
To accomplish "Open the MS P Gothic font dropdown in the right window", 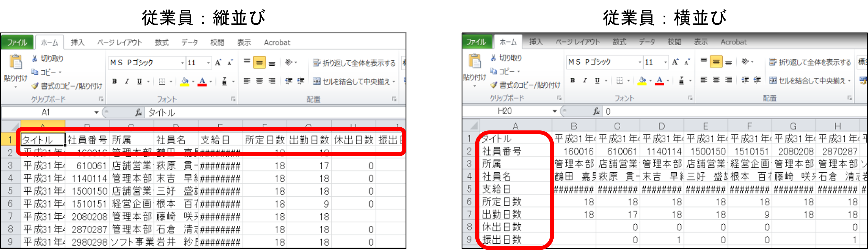I will (x=639, y=62).
